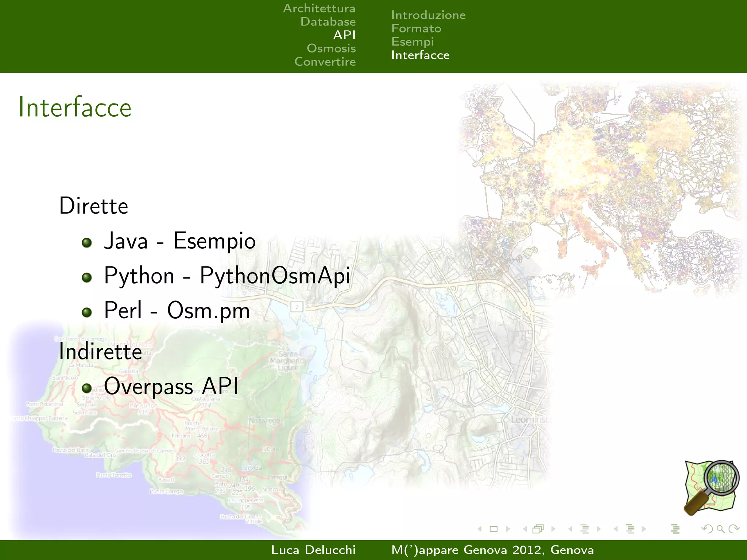Click the subsection navigation icon
The width and height of the screenshot is (747, 560).
pyautogui.click(x=585, y=529)
